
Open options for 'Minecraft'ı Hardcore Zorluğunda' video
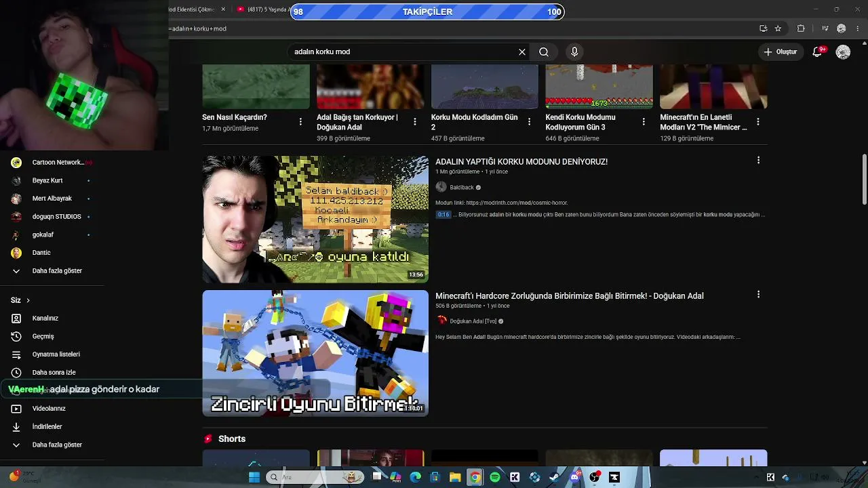(758, 295)
